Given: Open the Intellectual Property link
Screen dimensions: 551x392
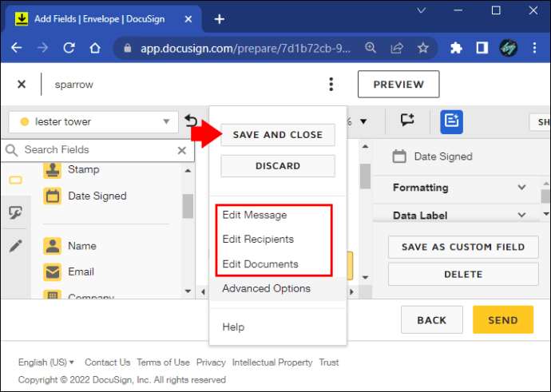Looking at the screenshot, I should pyautogui.click(x=272, y=362).
